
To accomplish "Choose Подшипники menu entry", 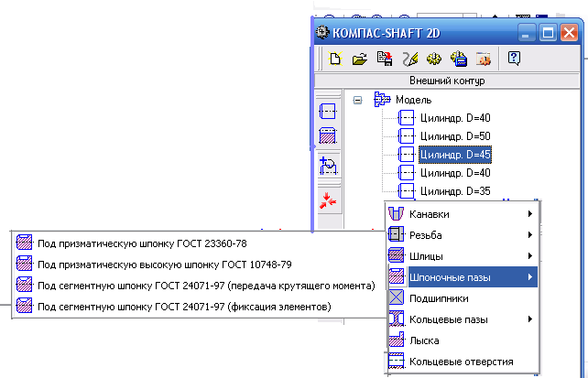I will (x=463, y=298).
